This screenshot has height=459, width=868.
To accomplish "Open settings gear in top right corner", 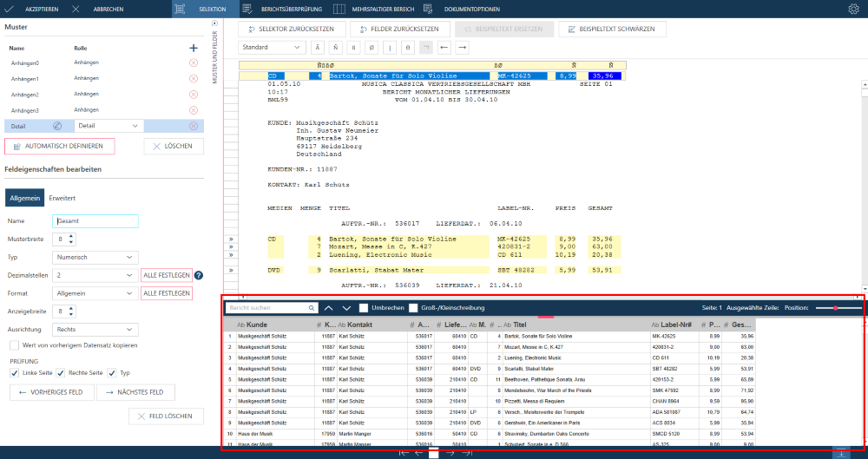I will click(x=853, y=9).
